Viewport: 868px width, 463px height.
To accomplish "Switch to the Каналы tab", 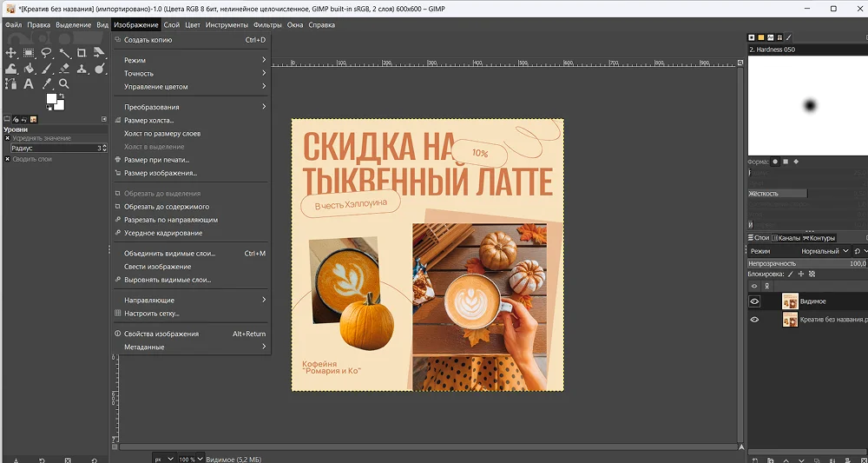I will click(x=786, y=238).
